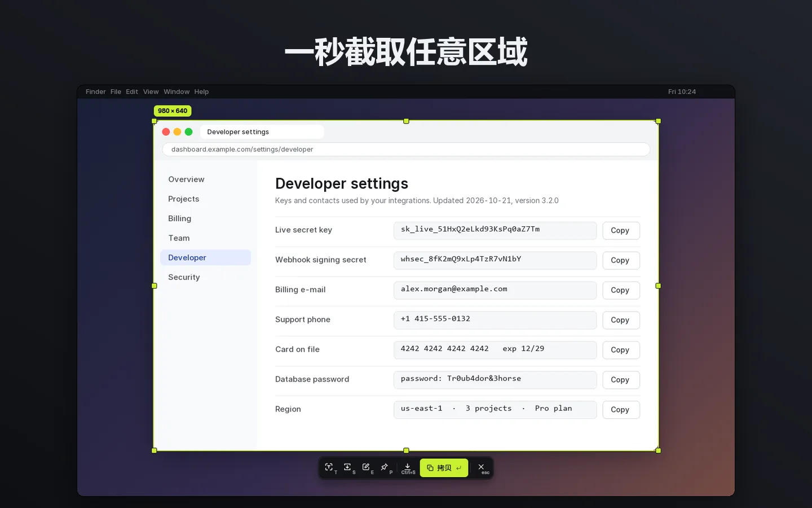Click the Region info field
Image resolution: width=812 pixels, height=508 pixels.
[495, 410]
